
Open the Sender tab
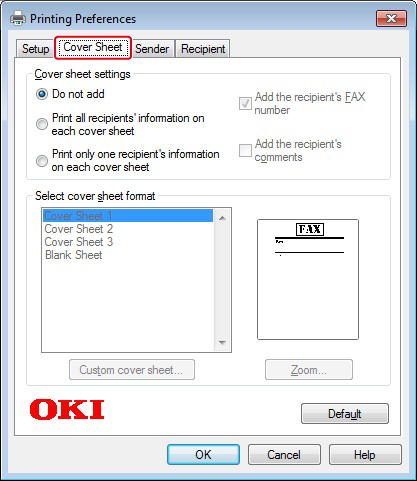point(152,49)
